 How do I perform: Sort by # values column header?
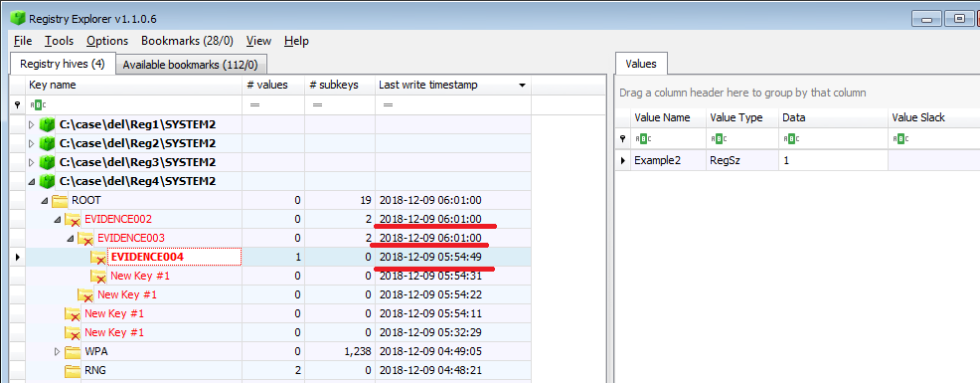pyautogui.click(x=273, y=86)
